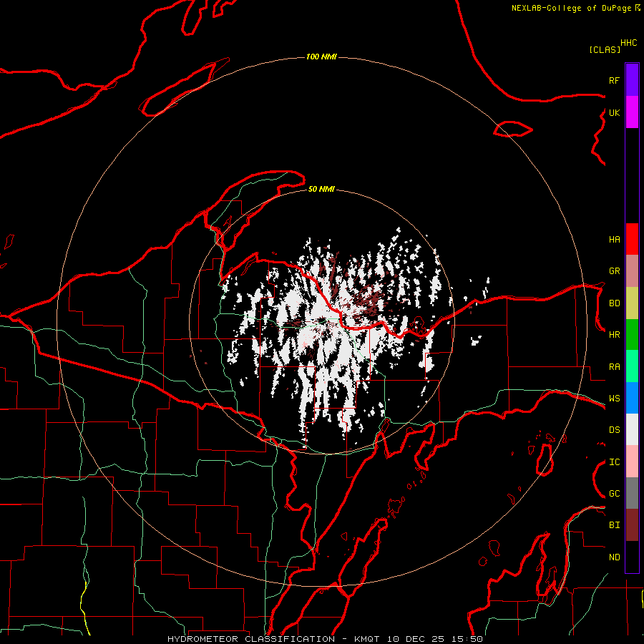Click the RF legend label
Image resolution: width=644 pixels, height=644 pixels.
614,80
